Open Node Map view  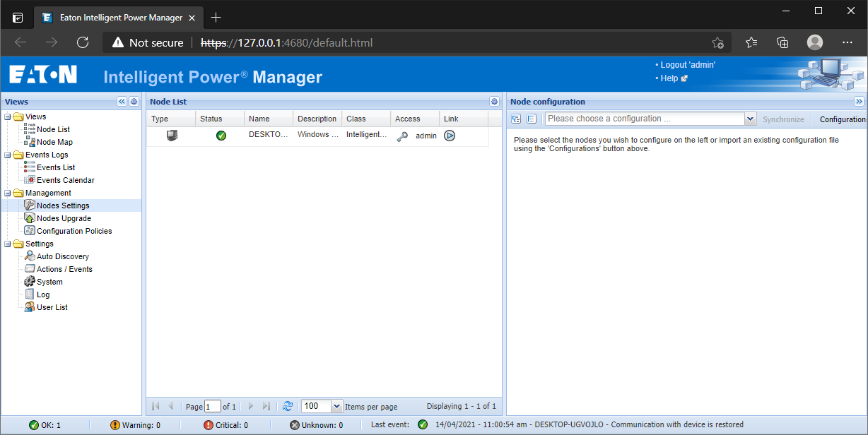[x=54, y=142]
